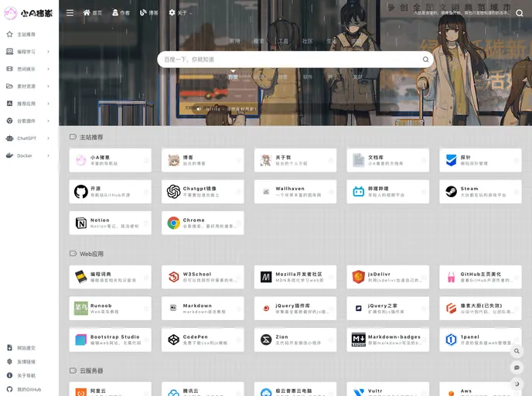Click the search icon at top right
The width and height of the screenshot is (532, 396).
click(x=519, y=13)
